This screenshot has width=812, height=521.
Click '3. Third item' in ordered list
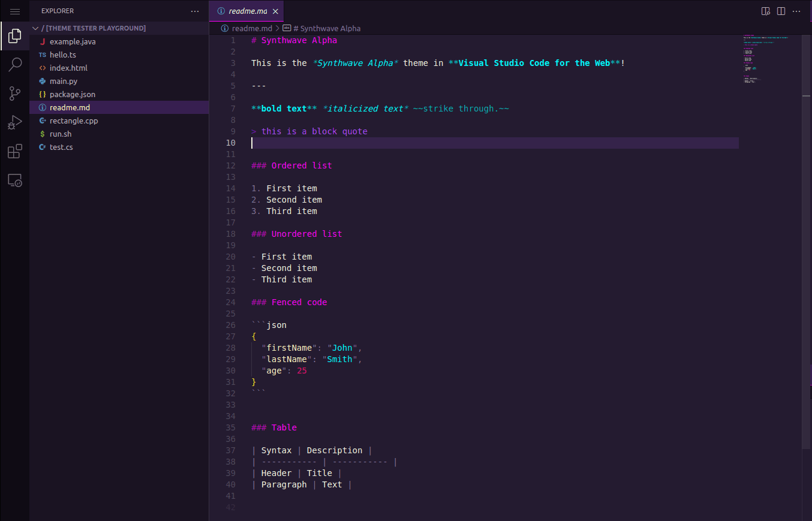(284, 212)
